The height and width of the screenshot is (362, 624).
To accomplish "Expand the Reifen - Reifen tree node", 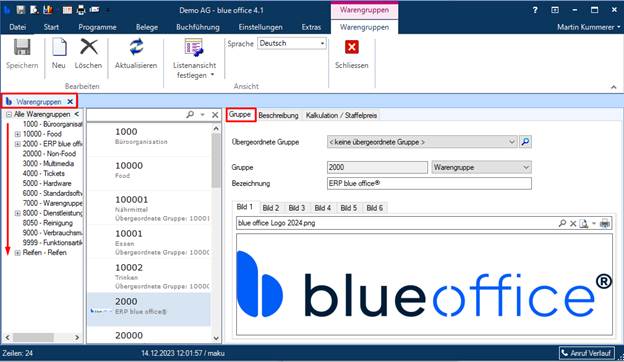I will point(18,253).
